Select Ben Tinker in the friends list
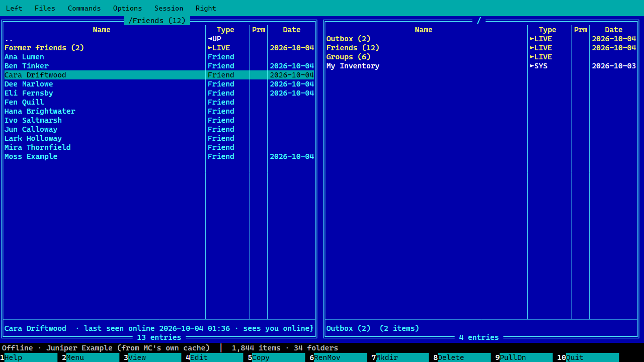This screenshot has height=362, width=644. pyautogui.click(x=159, y=66)
